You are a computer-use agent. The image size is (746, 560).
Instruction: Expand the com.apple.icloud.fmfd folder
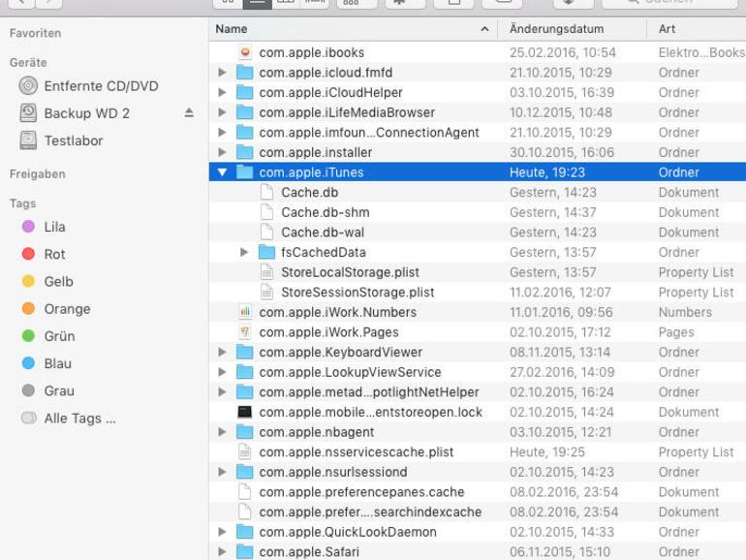pyautogui.click(x=222, y=73)
